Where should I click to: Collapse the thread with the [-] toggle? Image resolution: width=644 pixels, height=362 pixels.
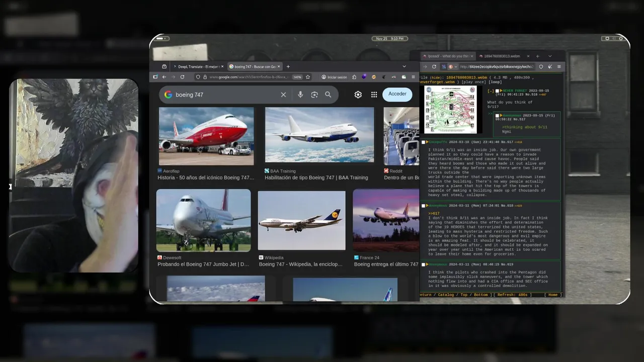(491, 91)
